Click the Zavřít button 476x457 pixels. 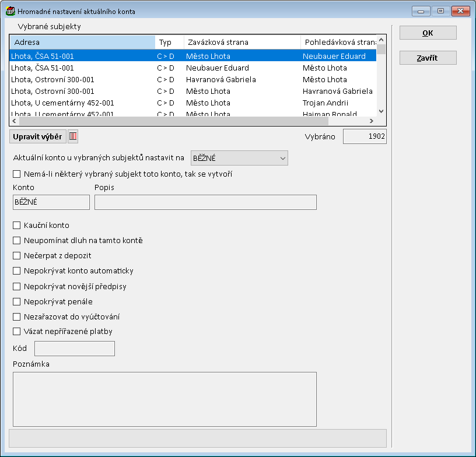(x=428, y=58)
